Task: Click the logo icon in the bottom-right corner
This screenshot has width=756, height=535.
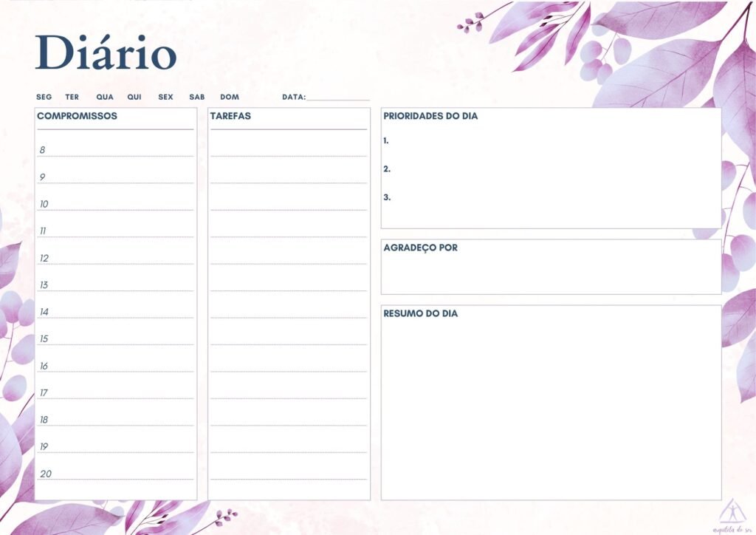Action: click(x=732, y=511)
